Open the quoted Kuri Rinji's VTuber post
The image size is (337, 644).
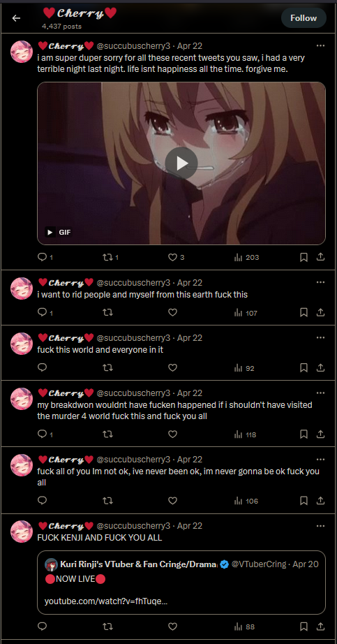click(x=181, y=583)
